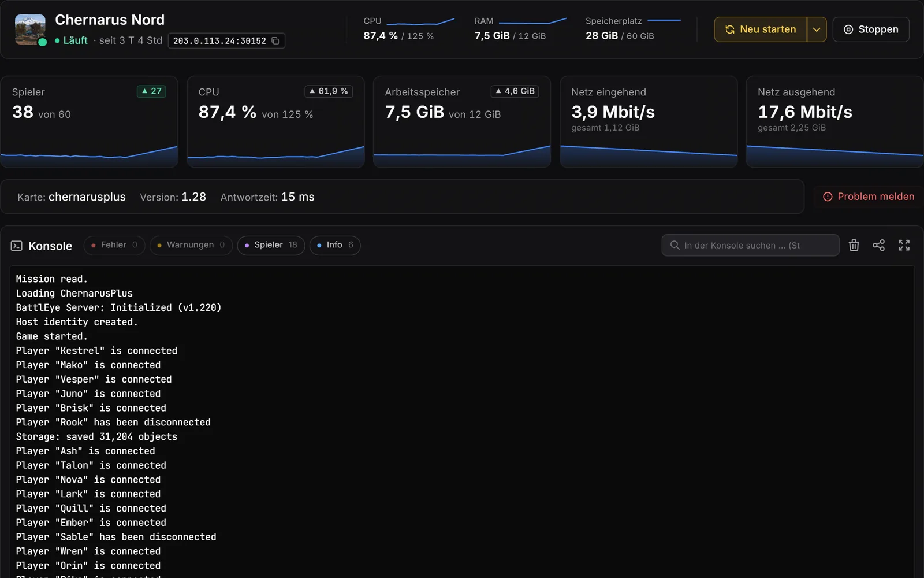Viewport: 924px width, 578px height.
Task: Click the Version 1.28 value
Action: click(x=193, y=197)
